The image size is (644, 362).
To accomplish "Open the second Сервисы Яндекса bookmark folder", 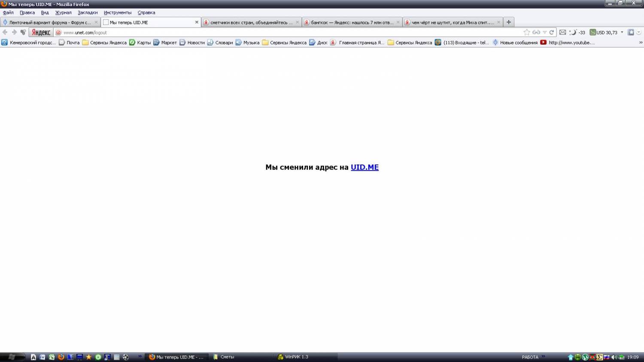I will point(284,43).
